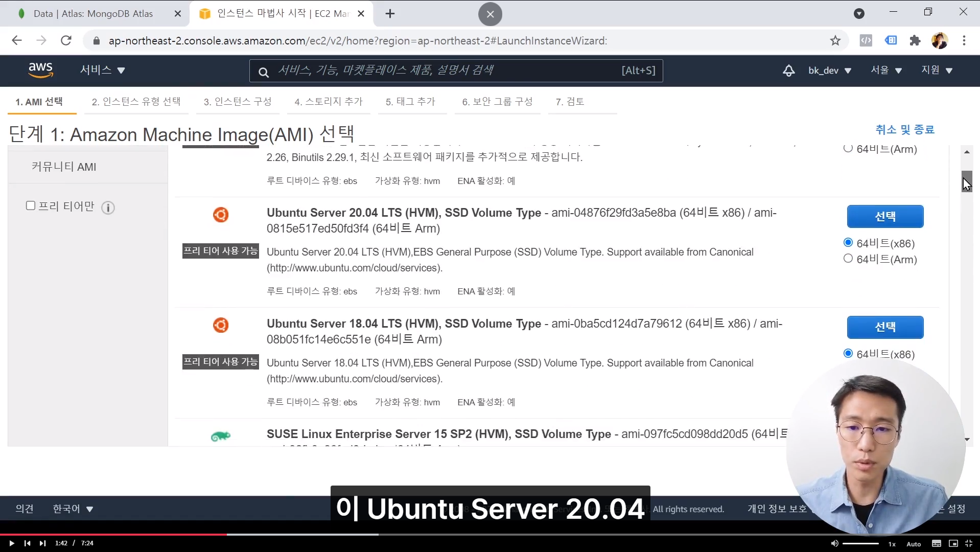Go to step 4. 스토리지 추가

(329, 102)
